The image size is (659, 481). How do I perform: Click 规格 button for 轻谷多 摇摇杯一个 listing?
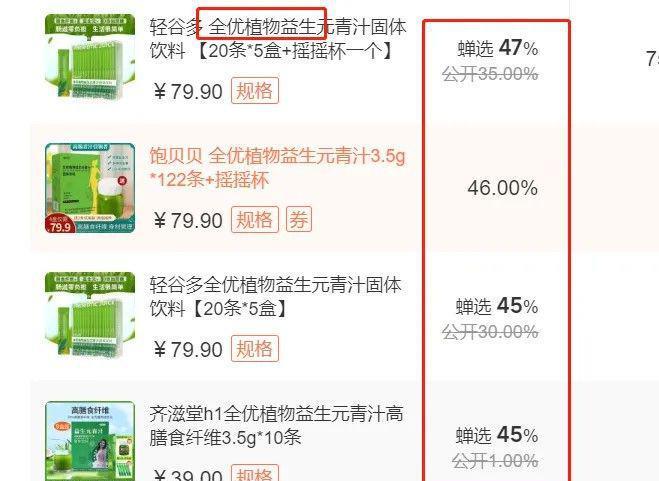[x=255, y=90]
